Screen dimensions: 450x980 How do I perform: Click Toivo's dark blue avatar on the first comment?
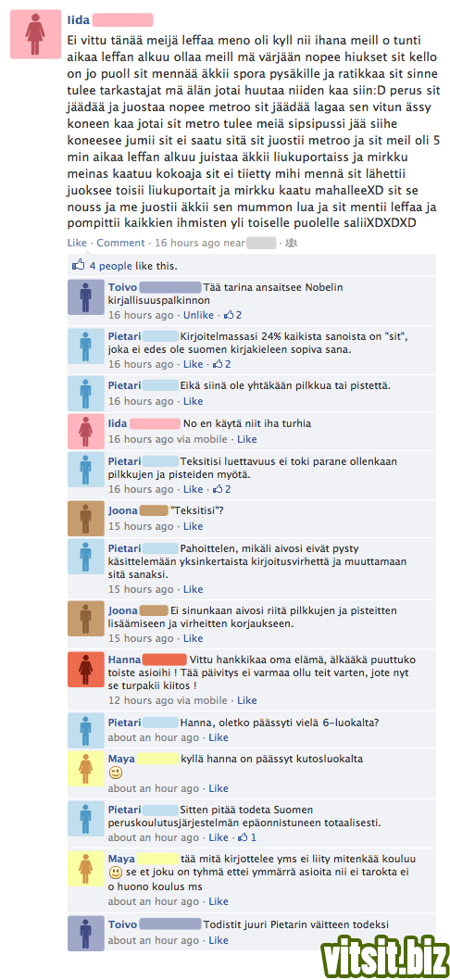click(x=85, y=297)
